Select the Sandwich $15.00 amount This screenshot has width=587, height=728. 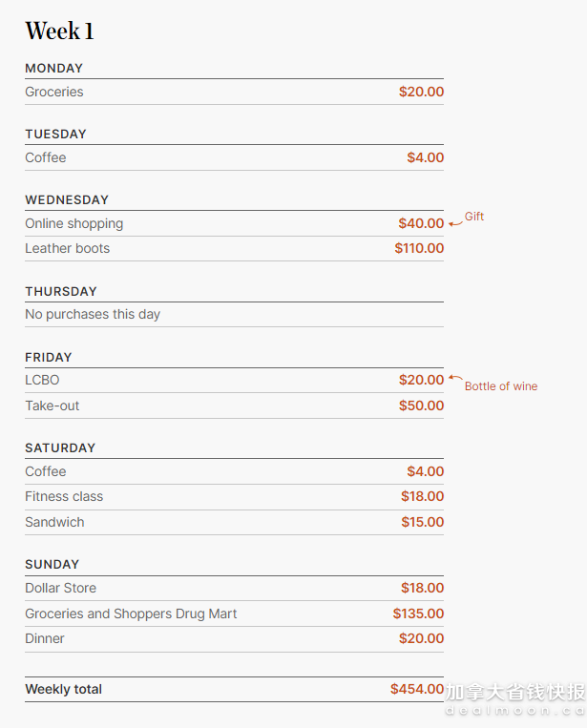coord(423,522)
